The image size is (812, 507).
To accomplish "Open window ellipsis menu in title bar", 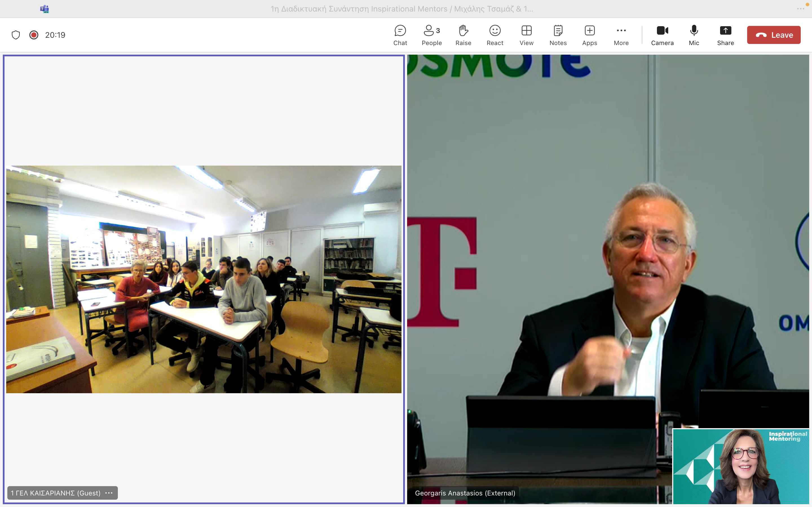I will point(800,9).
